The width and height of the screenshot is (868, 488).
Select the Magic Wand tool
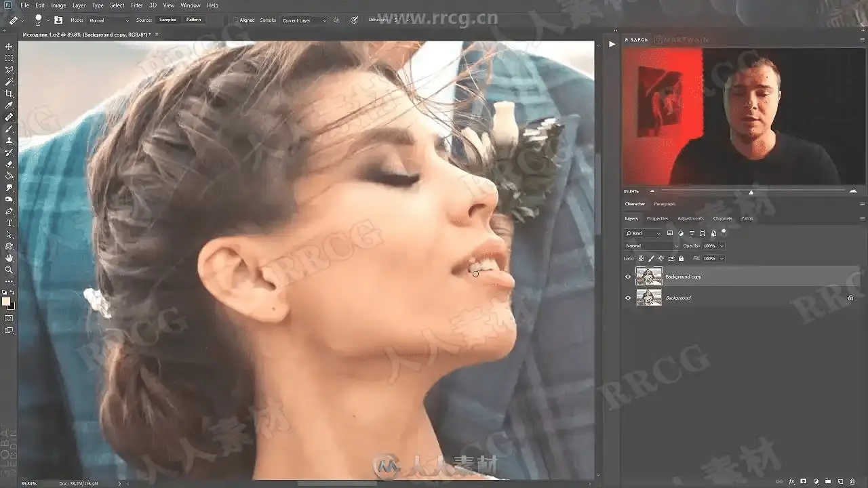[x=9, y=81]
